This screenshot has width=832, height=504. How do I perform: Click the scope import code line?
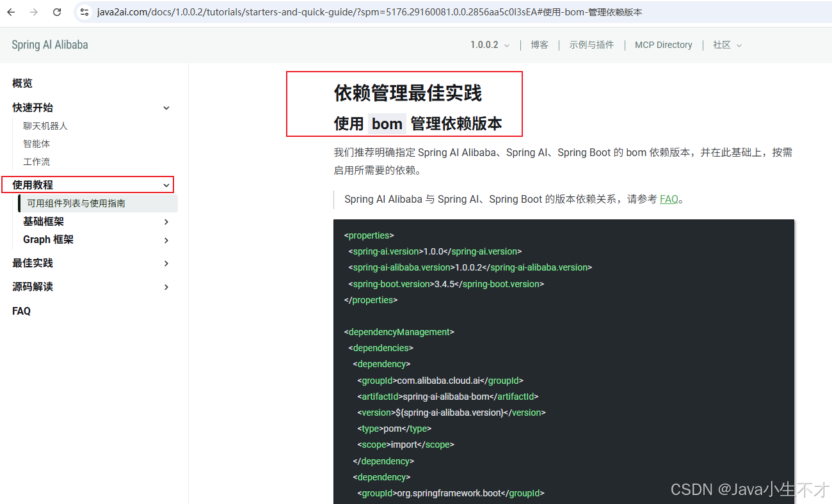pyautogui.click(x=406, y=445)
